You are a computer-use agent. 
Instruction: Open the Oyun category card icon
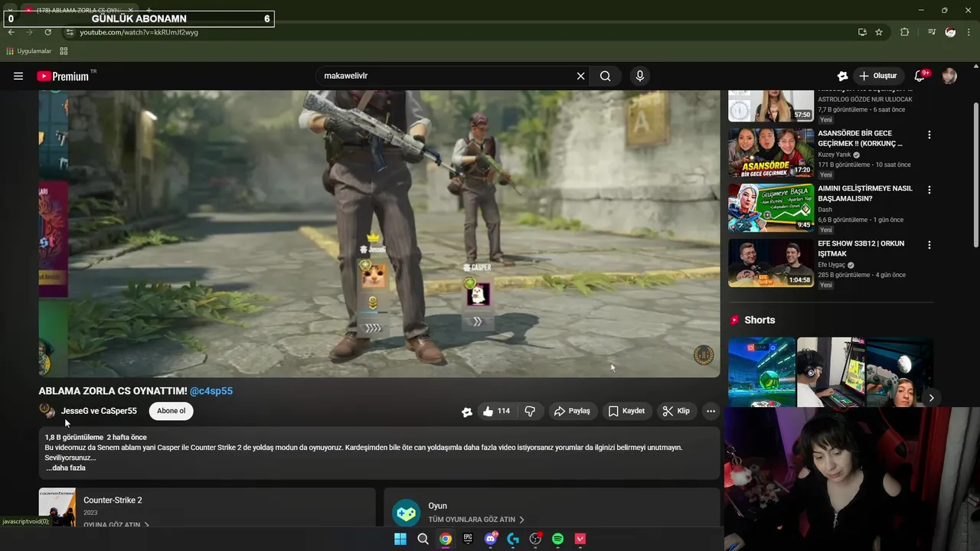click(406, 513)
